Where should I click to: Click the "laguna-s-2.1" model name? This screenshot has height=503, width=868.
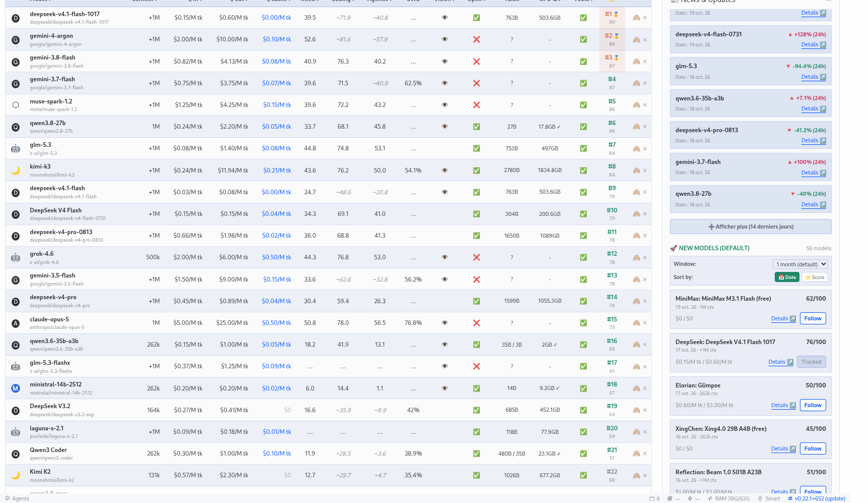pos(46,428)
